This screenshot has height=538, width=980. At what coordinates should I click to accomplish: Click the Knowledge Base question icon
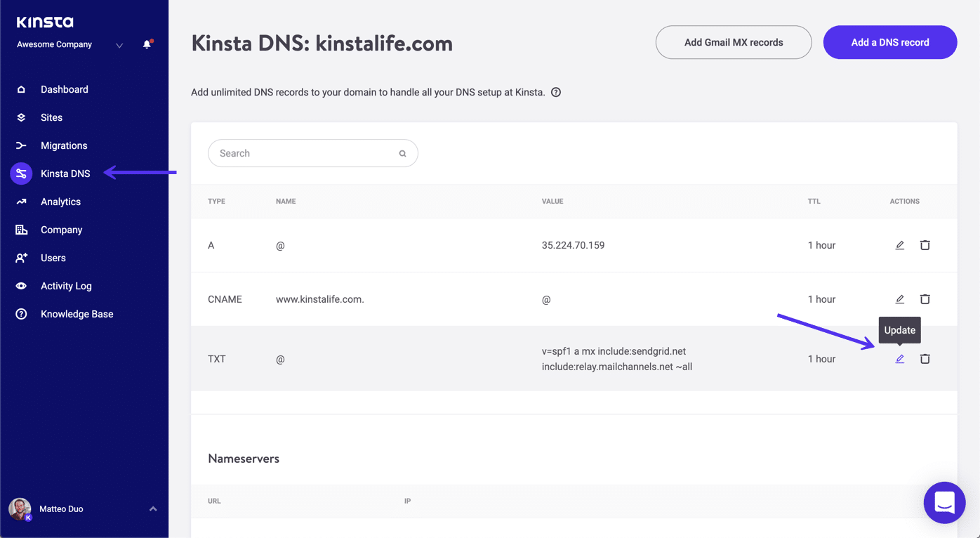[21, 314]
